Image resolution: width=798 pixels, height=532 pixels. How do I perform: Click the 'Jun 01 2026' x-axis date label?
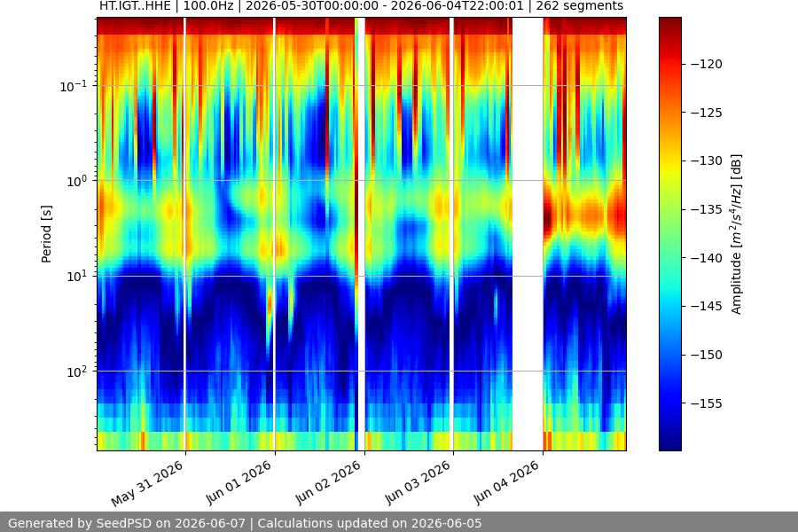pyautogui.click(x=239, y=482)
